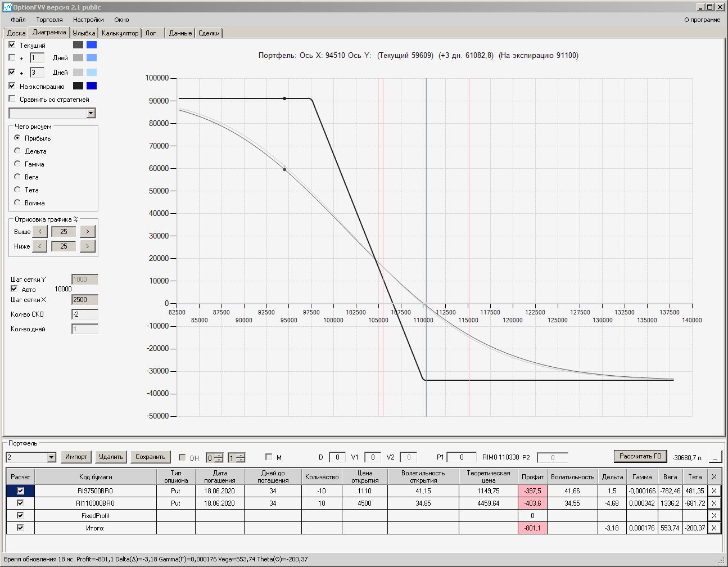The width and height of the screenshot is (728, 567).
Task: Click the X button in the FixedProfit row
Action: [714, 516]
